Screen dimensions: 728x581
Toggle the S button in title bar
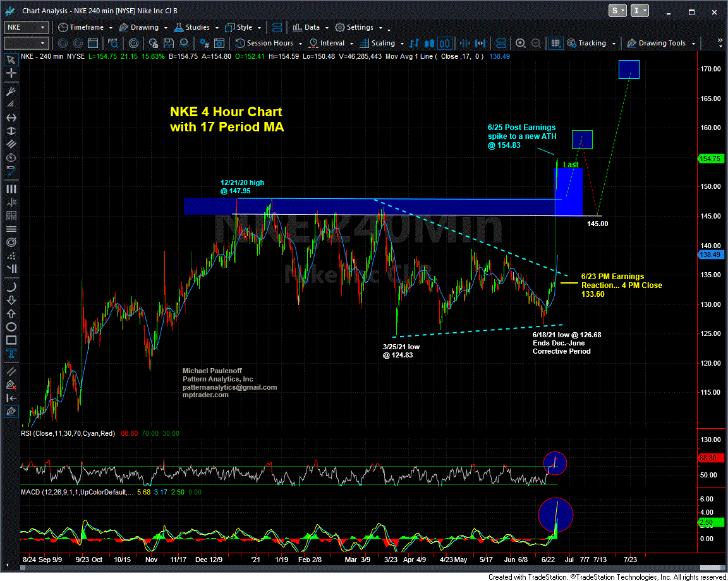(618, 11)
